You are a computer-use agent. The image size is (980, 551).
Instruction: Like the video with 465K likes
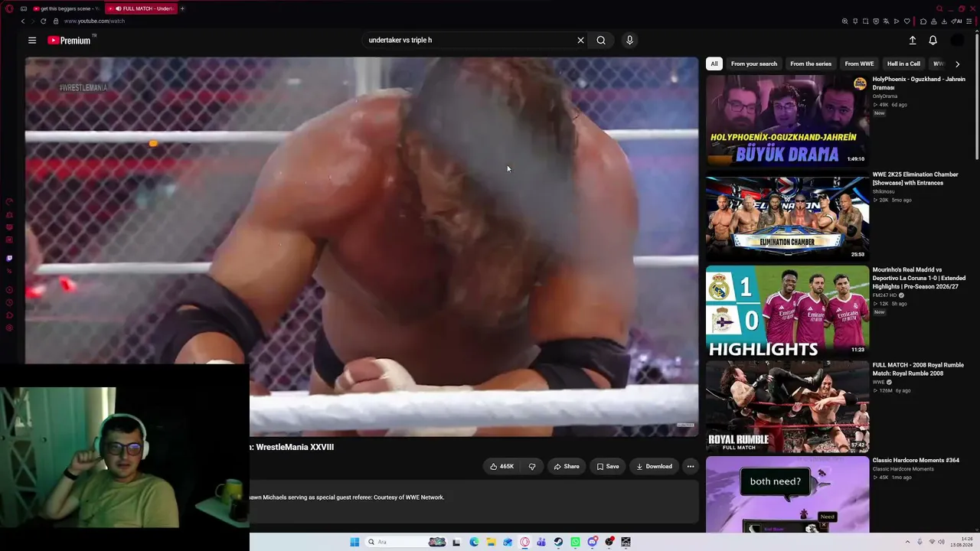tap(502, 466)
